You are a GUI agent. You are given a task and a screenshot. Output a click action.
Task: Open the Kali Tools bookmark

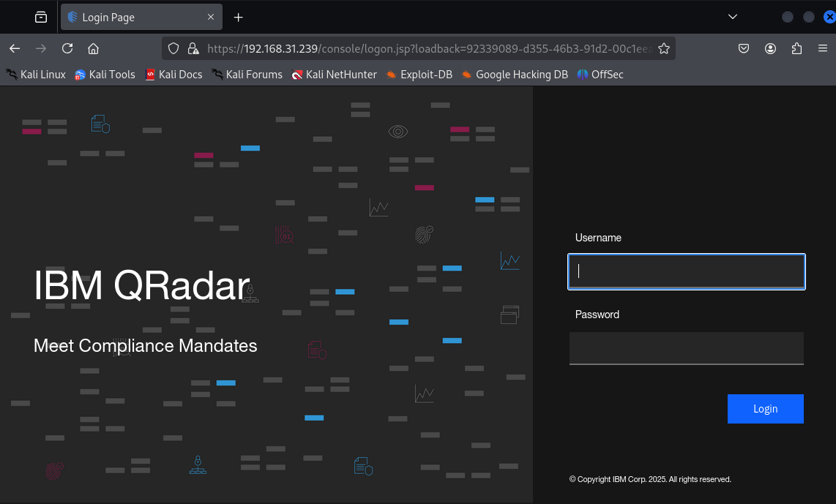(x=105, y=75)
